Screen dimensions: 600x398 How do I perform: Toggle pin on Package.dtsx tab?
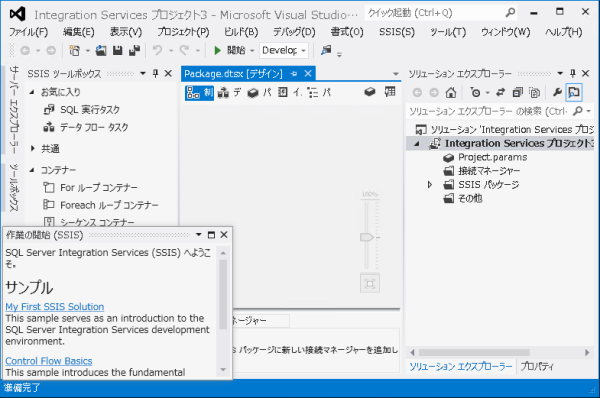[294, 73]
